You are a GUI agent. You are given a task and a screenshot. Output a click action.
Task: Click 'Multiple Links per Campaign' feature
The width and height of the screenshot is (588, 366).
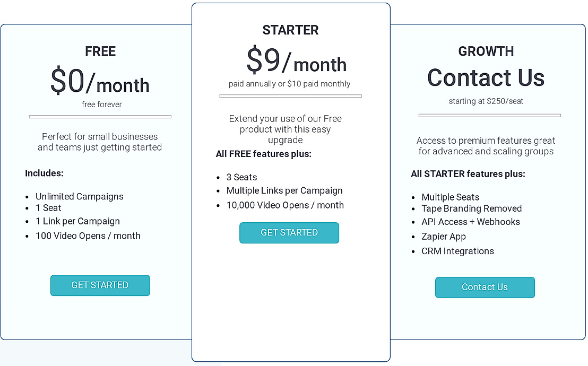click(x=284, y=190)
